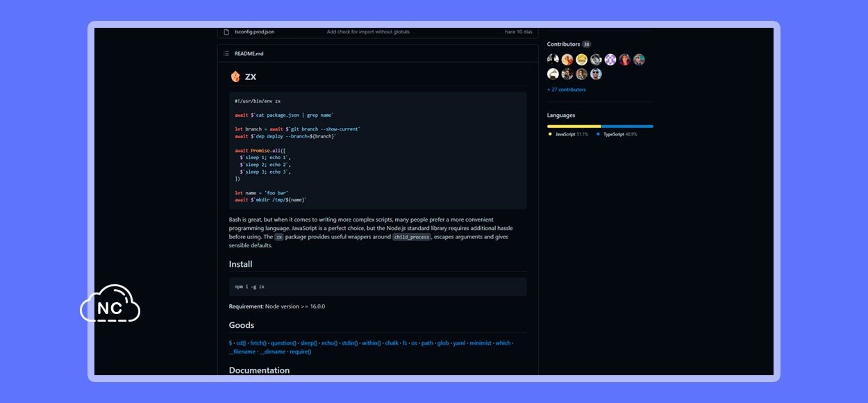Open the fs link under Goods

(405, 343)
